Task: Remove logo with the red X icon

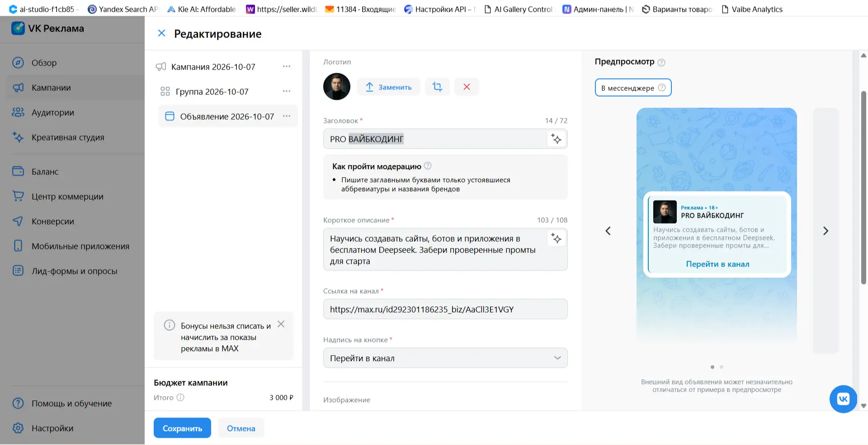Action: (x=467, y=87)
